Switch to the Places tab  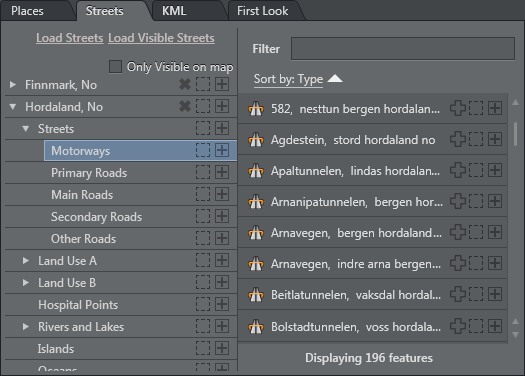tap(27, 11)
